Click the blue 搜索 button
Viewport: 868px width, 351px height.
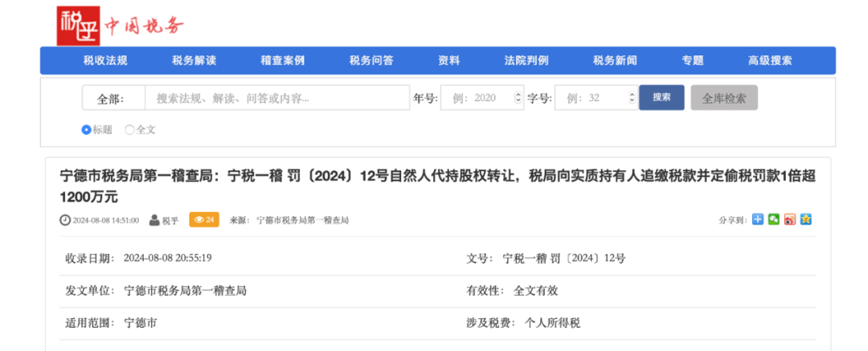coord(661,97)
